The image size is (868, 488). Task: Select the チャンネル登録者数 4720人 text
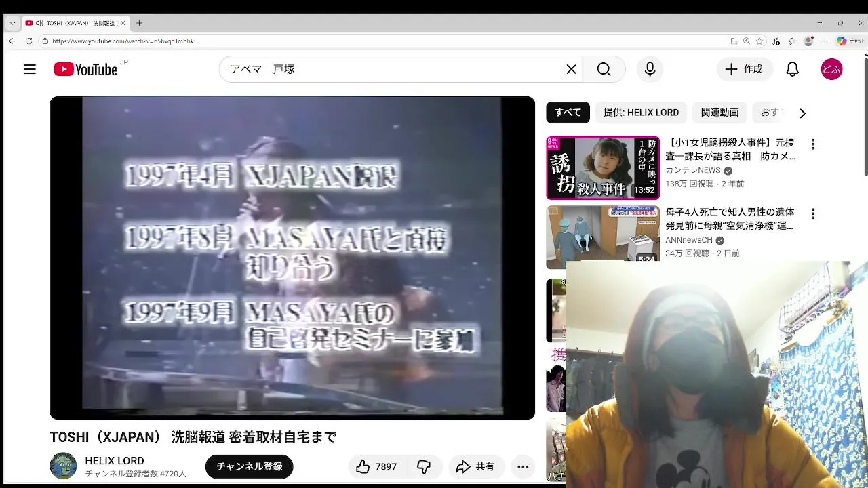(136, 474)
